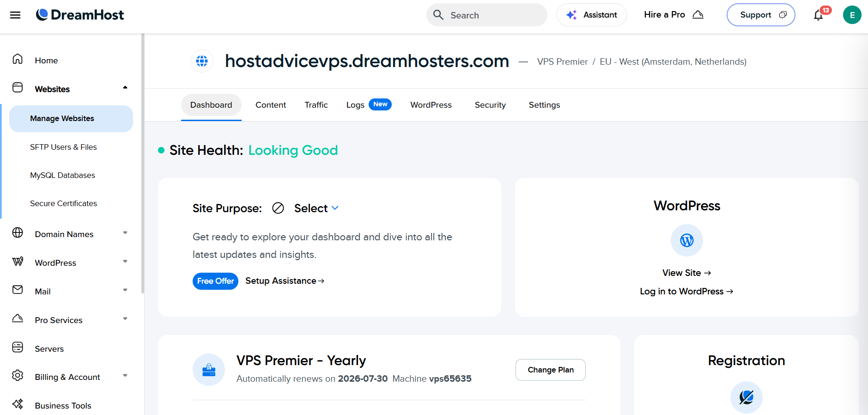Open Setup Assistance link

(285, 281)
